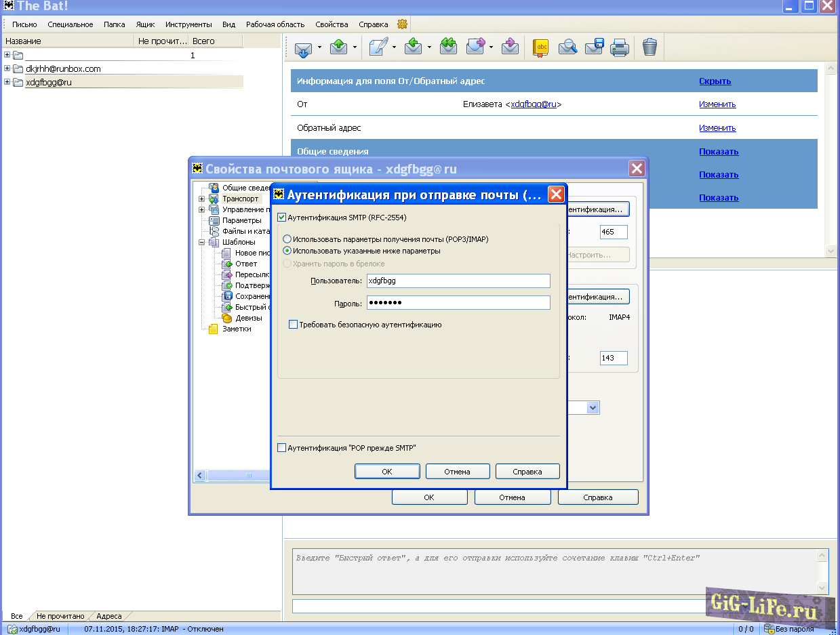Select the use POP3/IMAP receiving parameters radio
840x635 pixels.
[287, 239]
